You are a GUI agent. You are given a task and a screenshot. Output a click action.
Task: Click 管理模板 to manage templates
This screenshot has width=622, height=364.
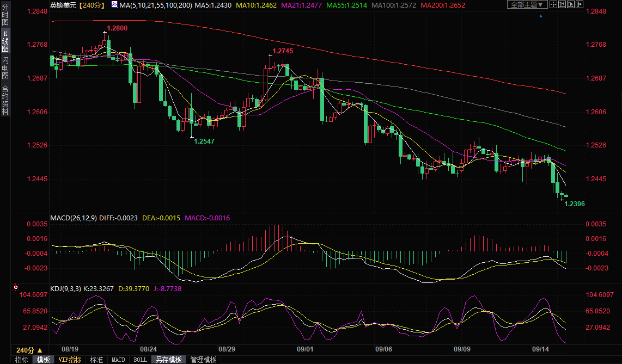tap(203, 360)
